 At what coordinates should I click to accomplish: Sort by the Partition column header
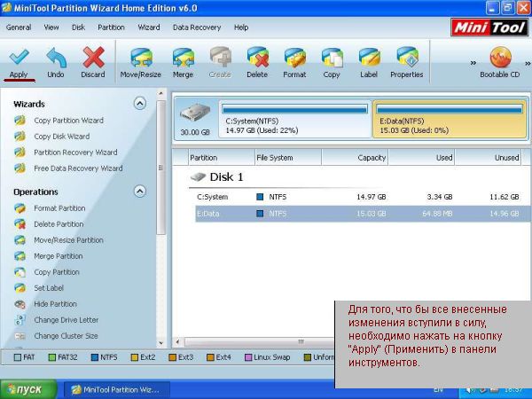click(221, 158)
